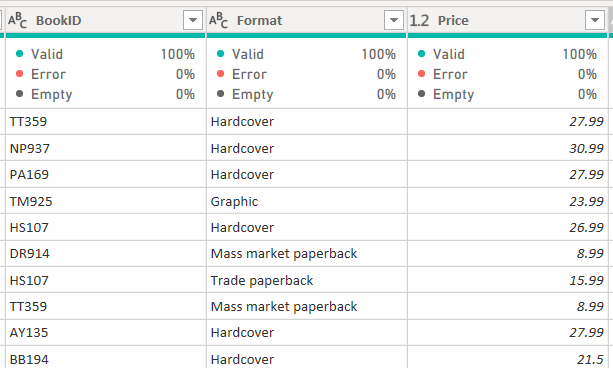613x368 pixels.
Task: Click the Price decimal number type icon
Action: (419, 20)
